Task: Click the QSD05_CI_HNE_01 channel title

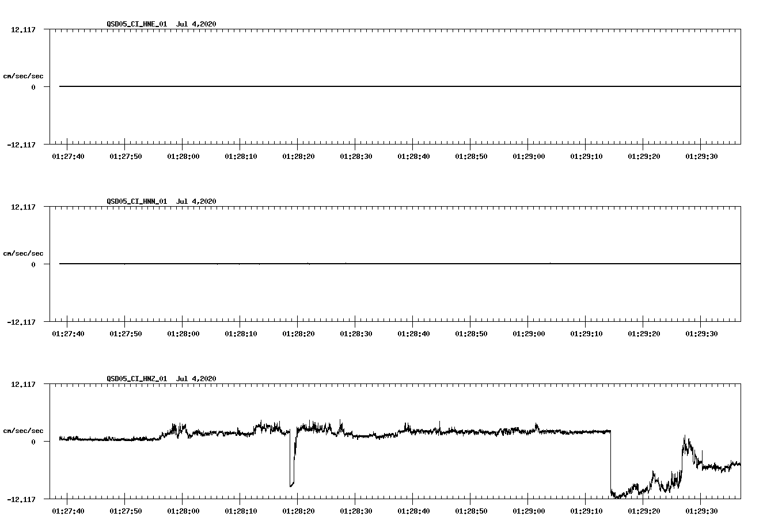Action: coord(137,24)
